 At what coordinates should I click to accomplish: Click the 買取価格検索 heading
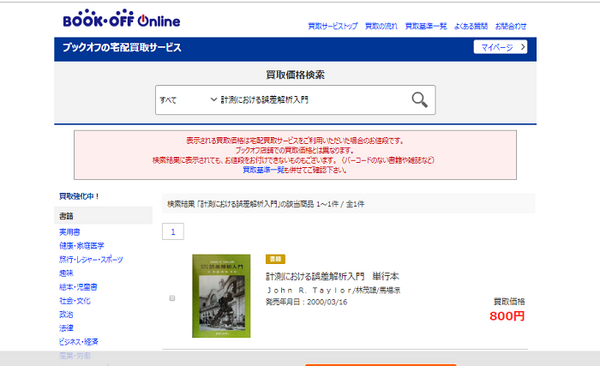point(295,75)
